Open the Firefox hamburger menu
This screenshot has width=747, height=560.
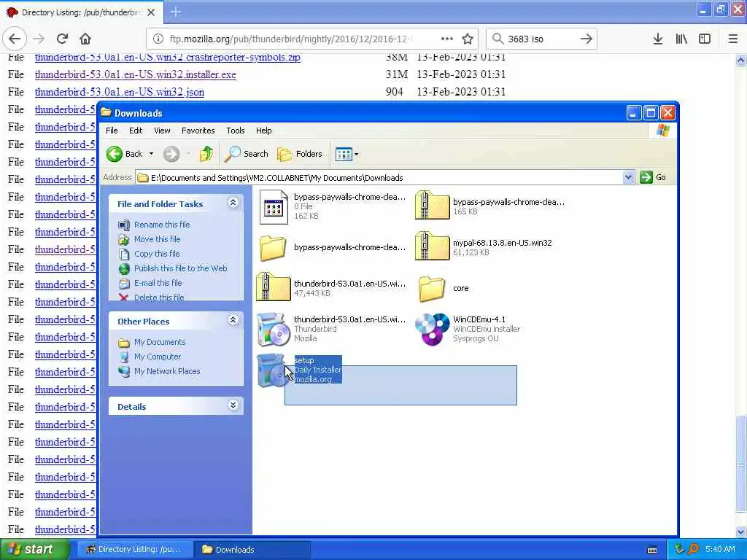click(733, 39)
